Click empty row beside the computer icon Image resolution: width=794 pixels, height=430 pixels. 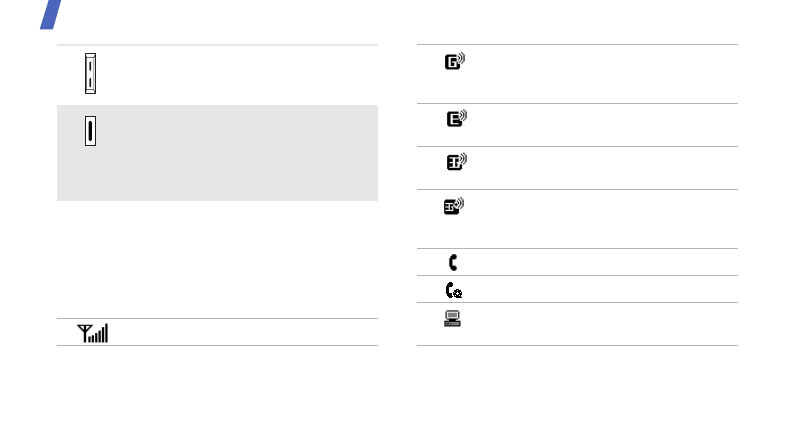(600, 324)
